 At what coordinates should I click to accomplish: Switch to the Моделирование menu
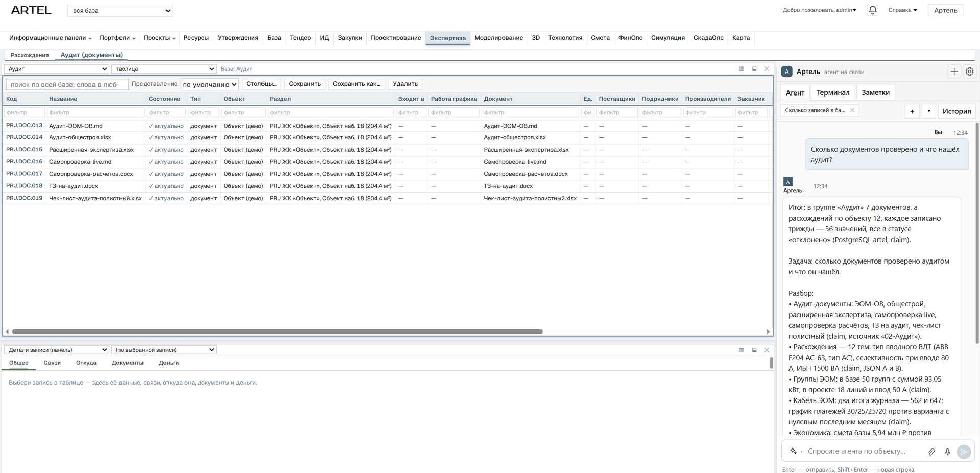click(x=498, y=38)
